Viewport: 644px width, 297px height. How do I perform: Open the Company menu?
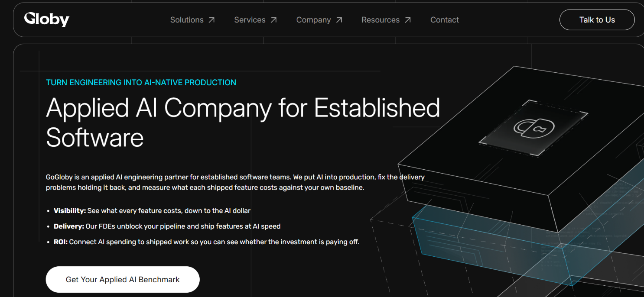coord(313,20)
